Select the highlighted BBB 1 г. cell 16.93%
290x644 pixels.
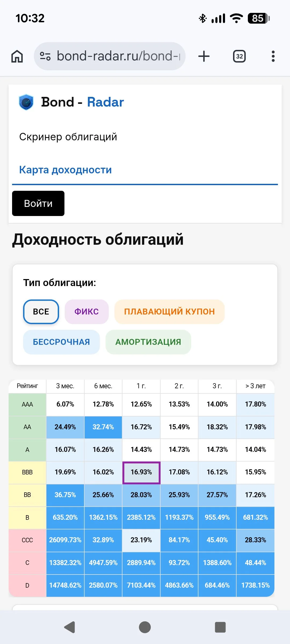point(141,473)
